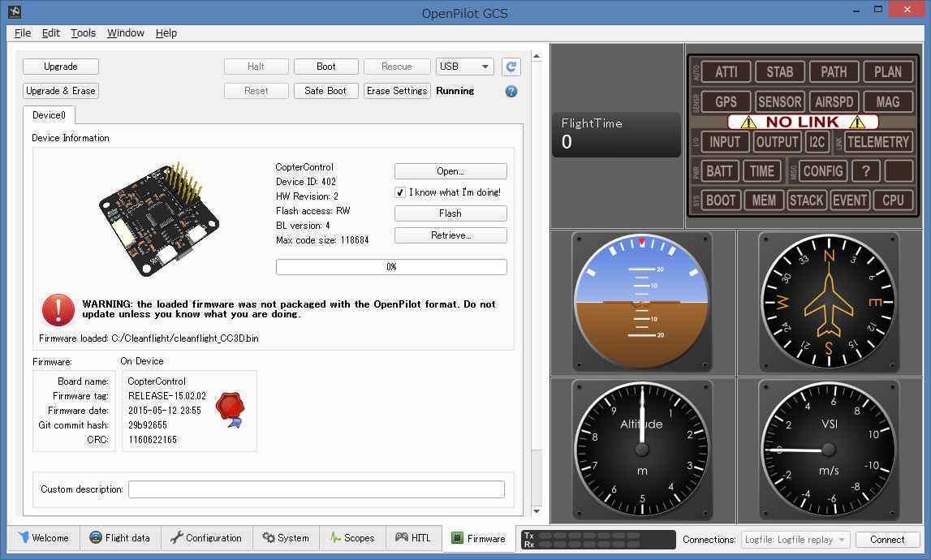Viewport: 931px width, 560px height.
Task: Open help via the question mark icon
Action: tap(511, 91)
